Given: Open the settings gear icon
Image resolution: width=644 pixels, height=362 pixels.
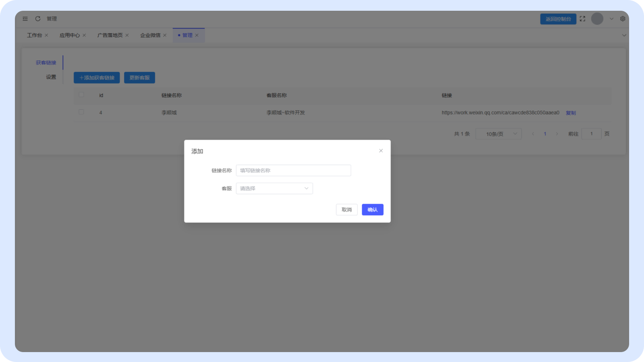Looking at the screenshot, I should click(x=623, y=19).
